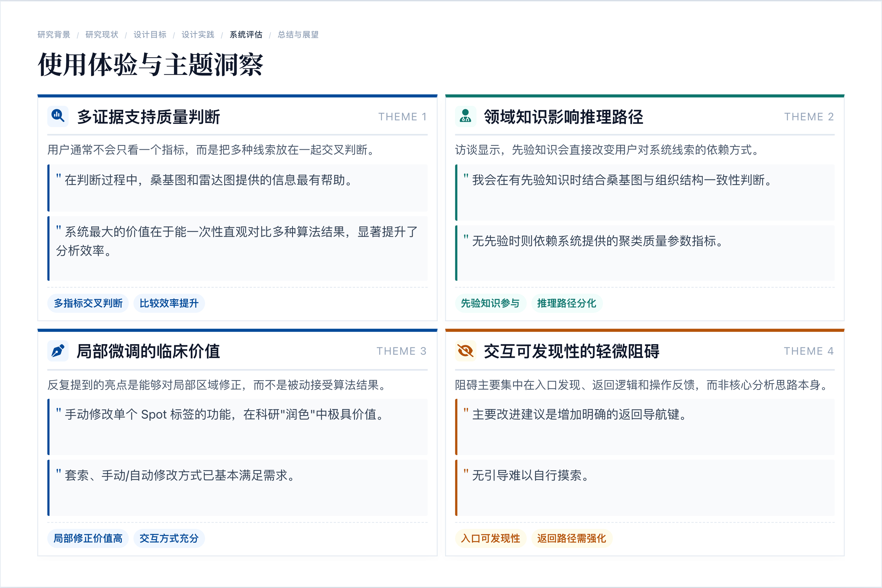Click the quote 系统最大的价值在于能一次性直观对比

pos(237,248)
